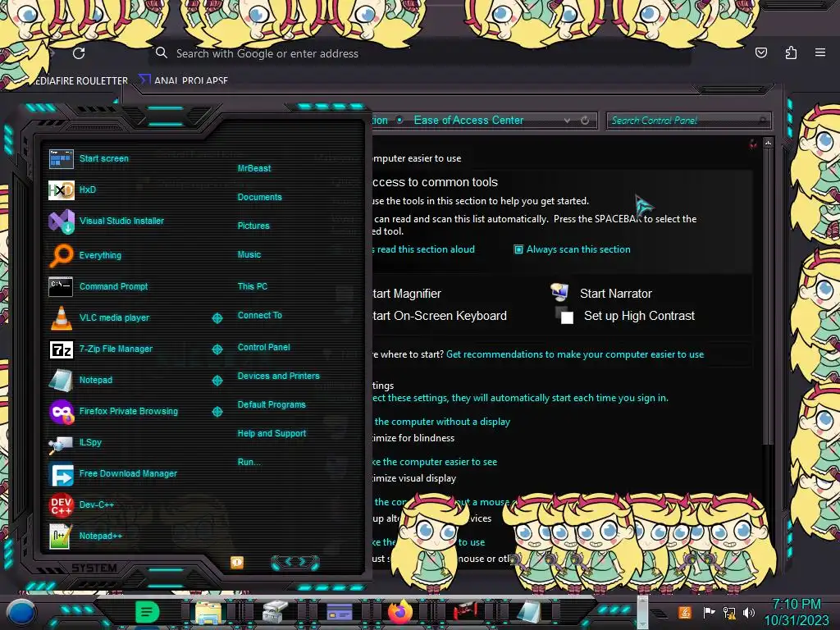Image resolution: width=840 pixels, height=630 pixels.
Task: Open the Control Panel window taskbar button
Action: click(339, 612)
